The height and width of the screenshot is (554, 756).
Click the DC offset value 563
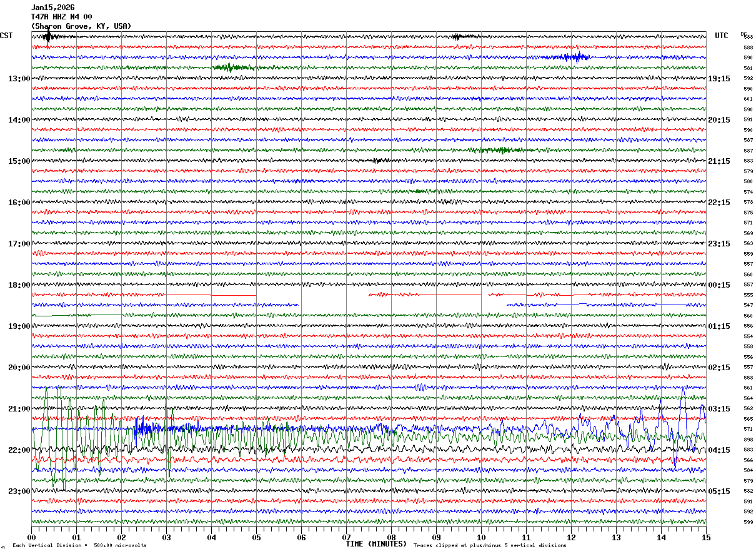(748, 244)
